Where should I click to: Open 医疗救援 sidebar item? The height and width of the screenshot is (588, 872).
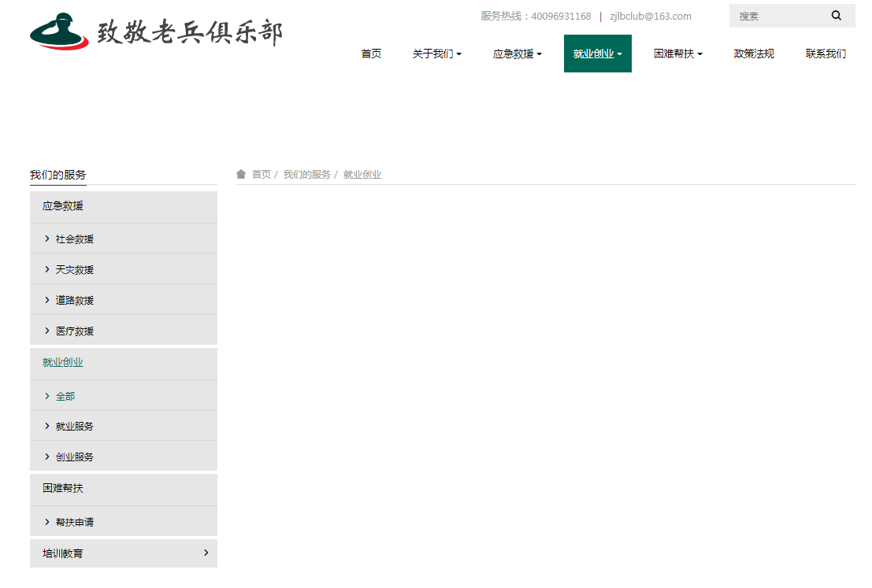pyautogui.click(x=75, y=331)
